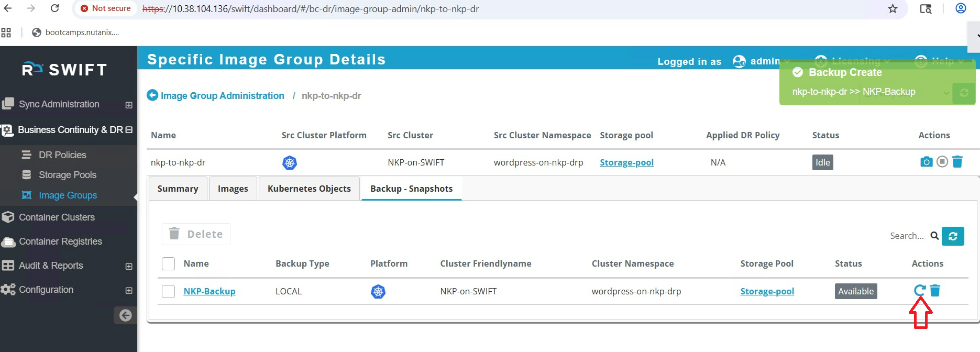
Task: Switch to Kubernetes Objects tab
Action: tap(309, 189)
